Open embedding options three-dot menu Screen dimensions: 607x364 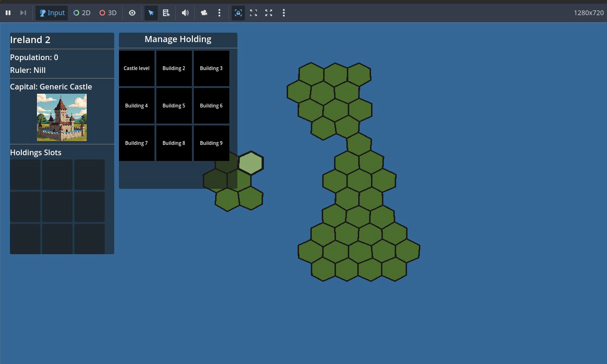[284, 13]
